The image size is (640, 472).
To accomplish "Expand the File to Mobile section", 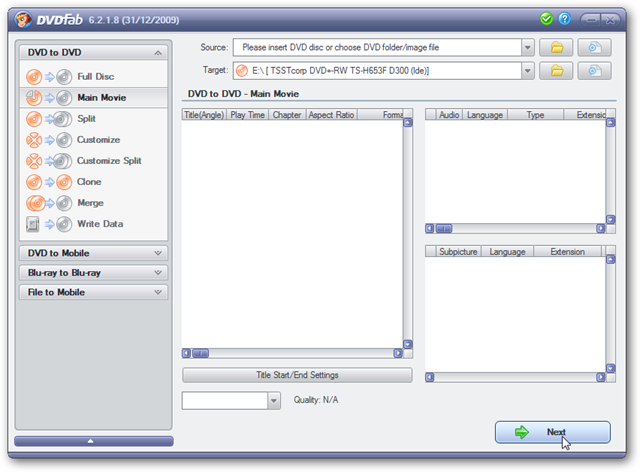I will tap(93, 292).
